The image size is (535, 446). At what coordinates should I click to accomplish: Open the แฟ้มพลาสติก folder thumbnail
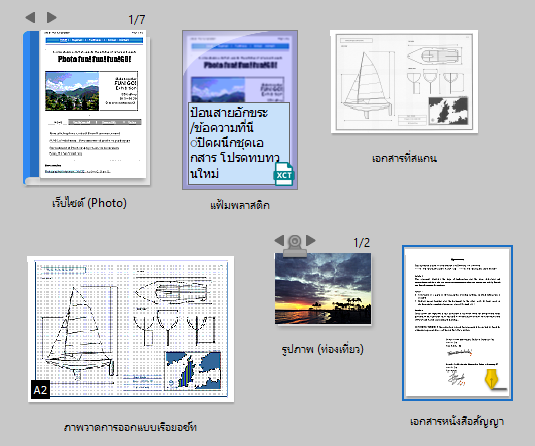click(240, 110)
